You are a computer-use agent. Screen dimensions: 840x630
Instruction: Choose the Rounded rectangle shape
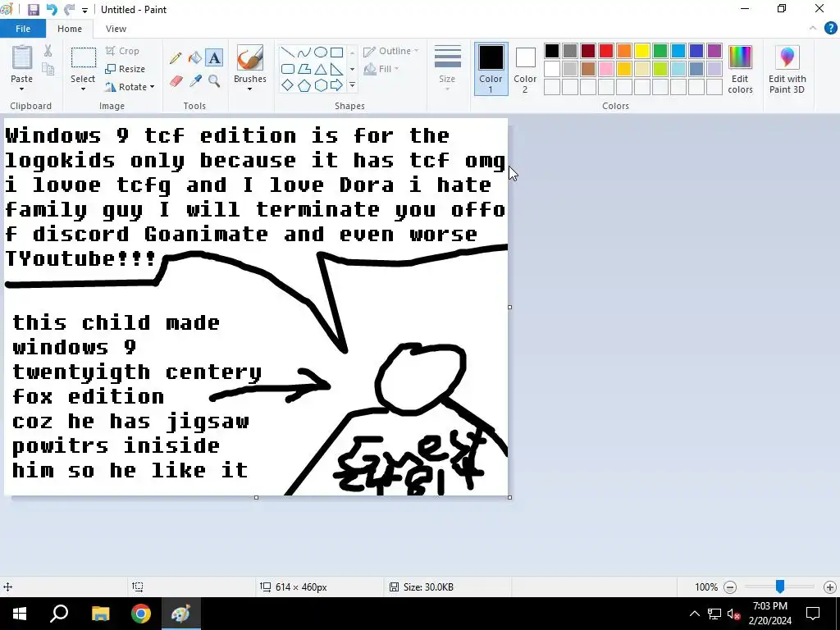(288, 69)
